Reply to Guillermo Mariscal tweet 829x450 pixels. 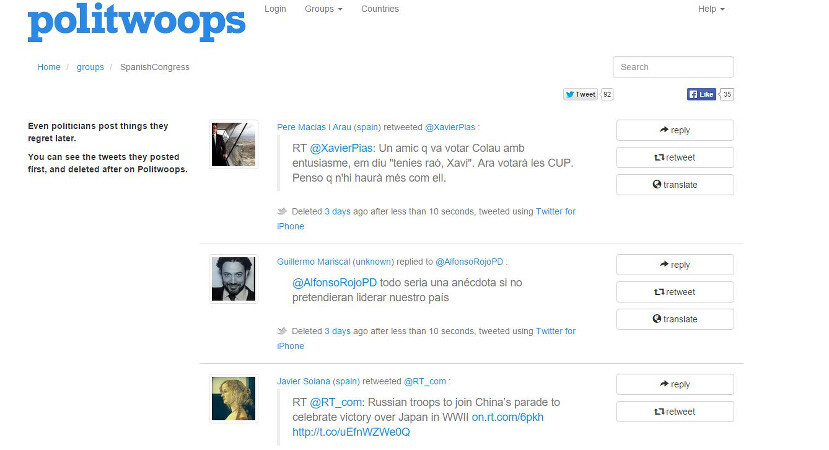click(x=675, y=265)
